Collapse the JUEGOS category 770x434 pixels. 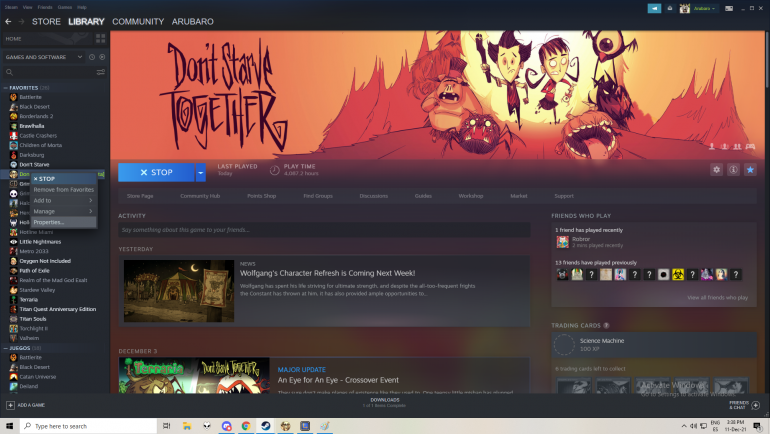(6, 348)
